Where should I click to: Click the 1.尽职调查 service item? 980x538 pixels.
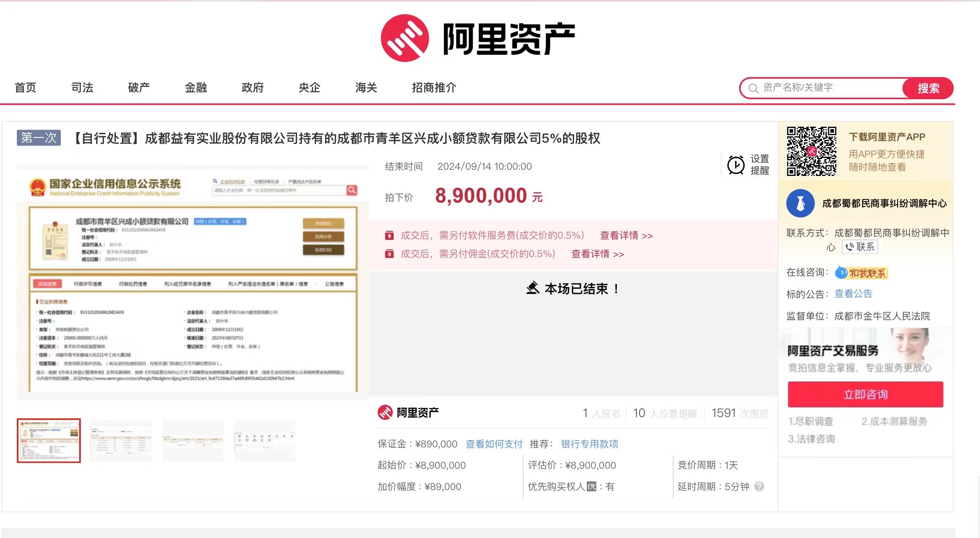click(x=811, y=421)
